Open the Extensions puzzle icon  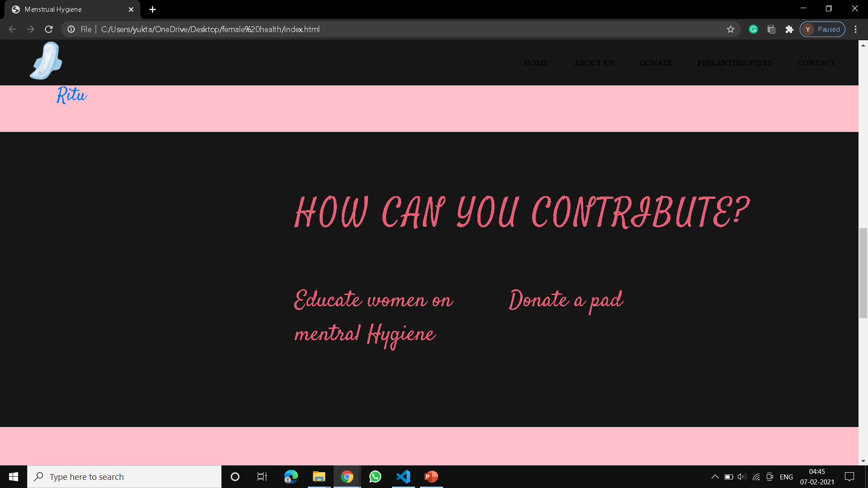(x=789, y=29)
